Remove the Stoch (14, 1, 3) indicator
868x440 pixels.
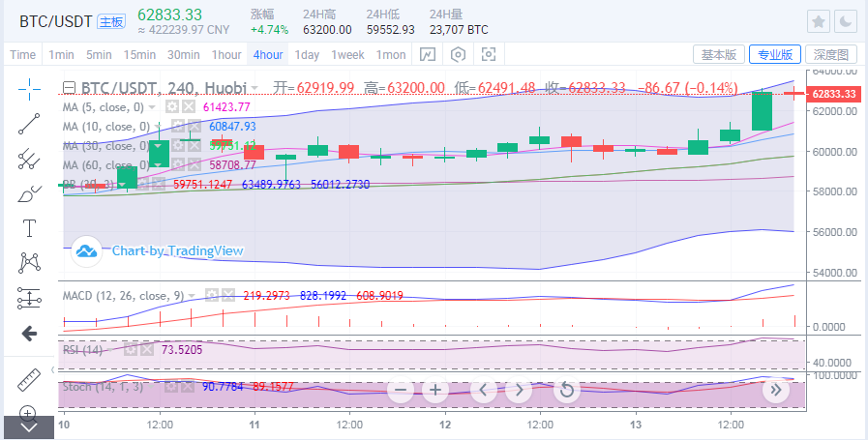pyautogui.click(x=187, y=386)
